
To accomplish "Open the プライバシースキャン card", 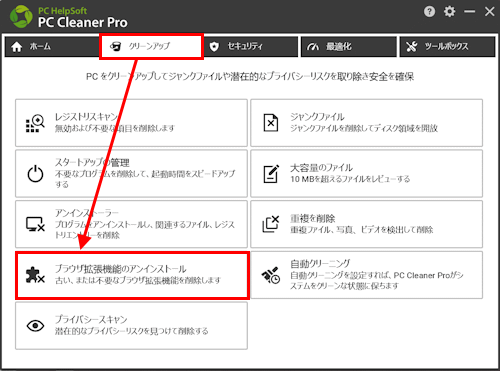I will (x=131, y=326).
